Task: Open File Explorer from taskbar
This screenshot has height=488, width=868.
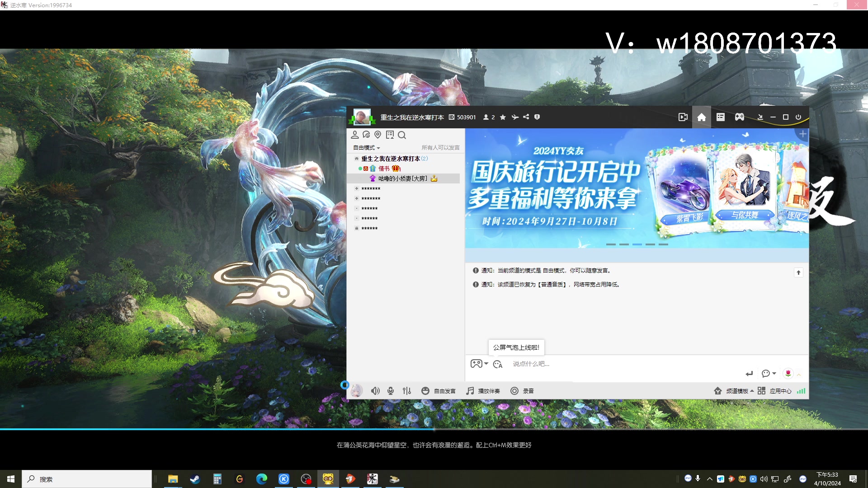Action: pyautogui.click(x=173, y=479)
